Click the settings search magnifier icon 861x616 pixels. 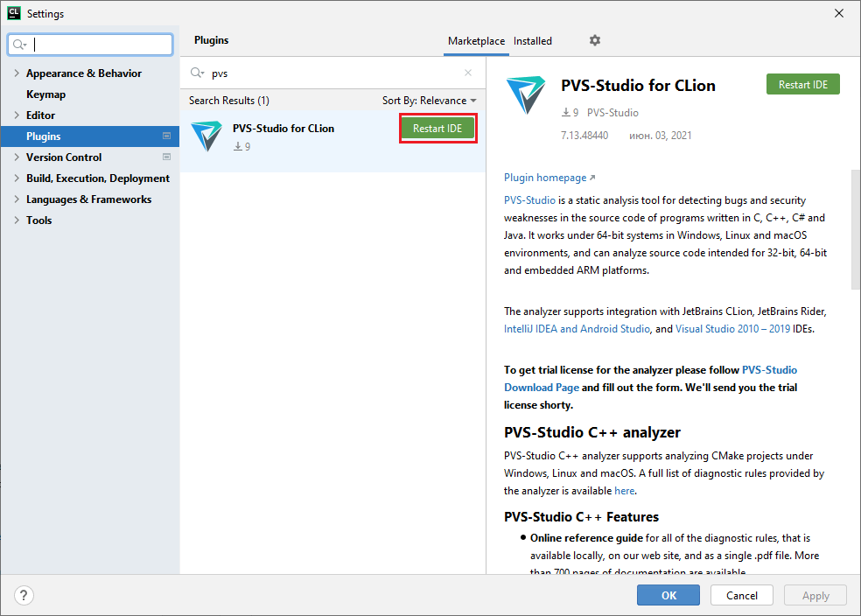pyautogui.click(x=20, y=45)
